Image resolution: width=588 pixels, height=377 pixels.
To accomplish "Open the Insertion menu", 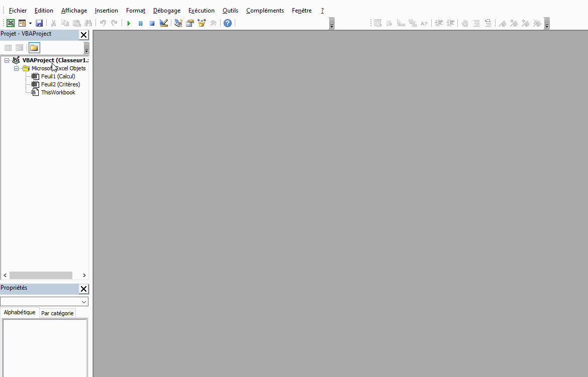I will coord(106,11).
